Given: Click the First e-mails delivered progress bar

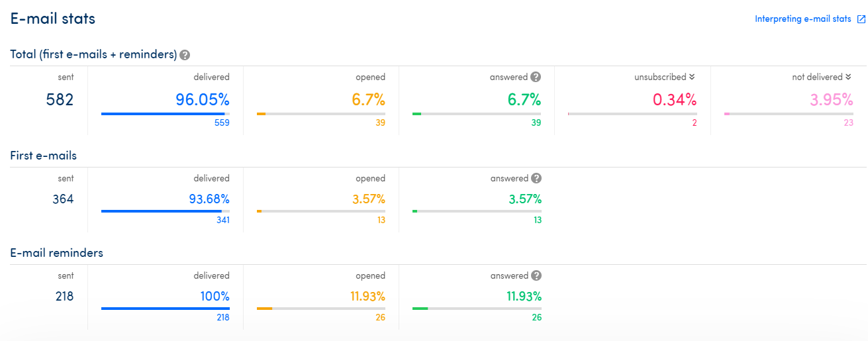Looking at the screenshot, I should [x=166, y=211].
